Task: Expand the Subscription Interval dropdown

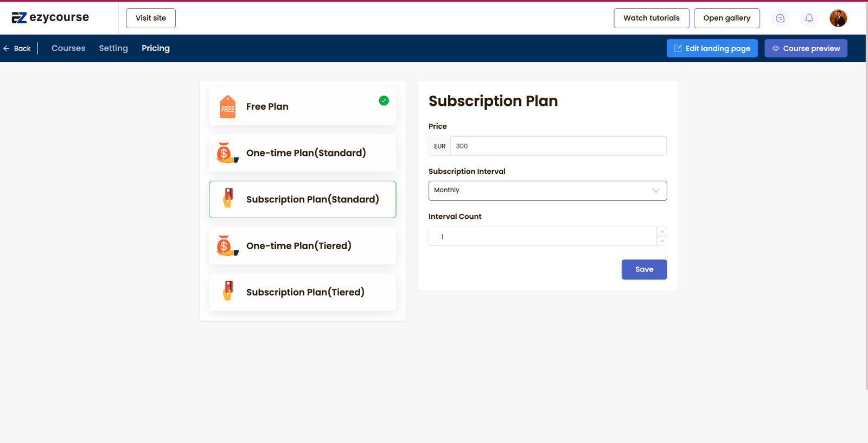Action: [547, 191]
